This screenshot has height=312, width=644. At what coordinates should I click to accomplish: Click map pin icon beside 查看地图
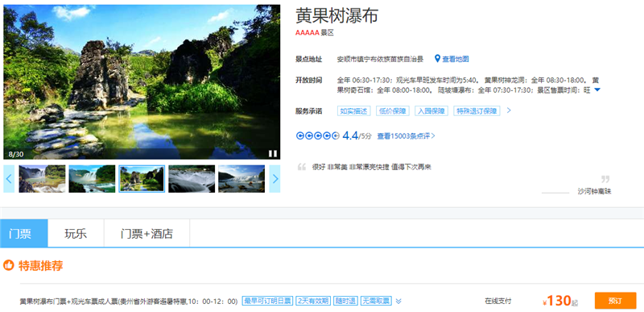(x=437, y=59)
